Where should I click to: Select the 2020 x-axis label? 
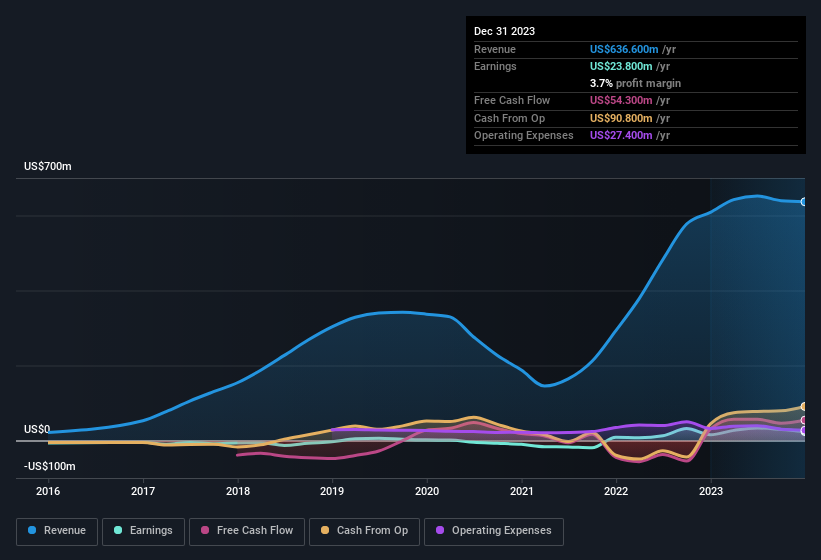coord(427,491)
